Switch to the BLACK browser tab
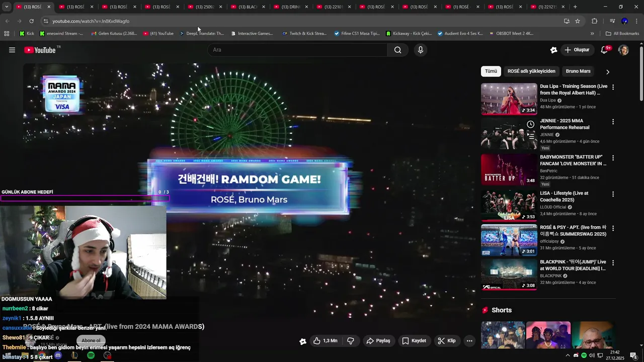The image size is (644, 362). coord(249,7)
